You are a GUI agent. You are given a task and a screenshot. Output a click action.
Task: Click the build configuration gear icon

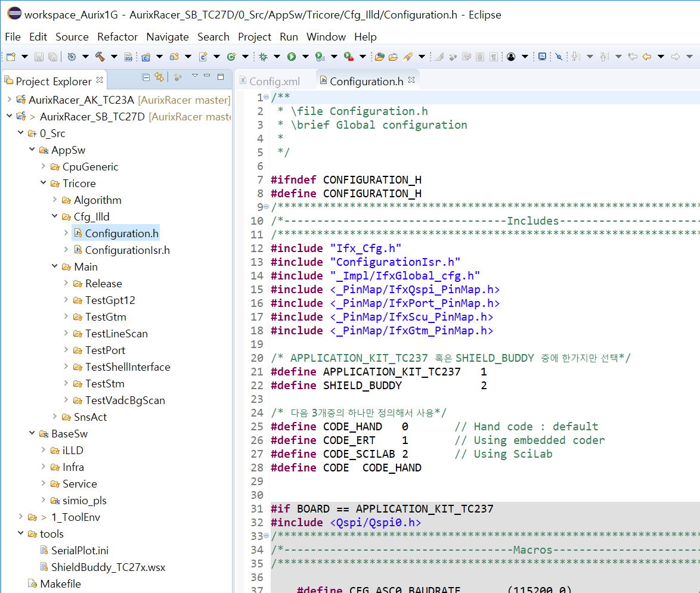[72, 57]
